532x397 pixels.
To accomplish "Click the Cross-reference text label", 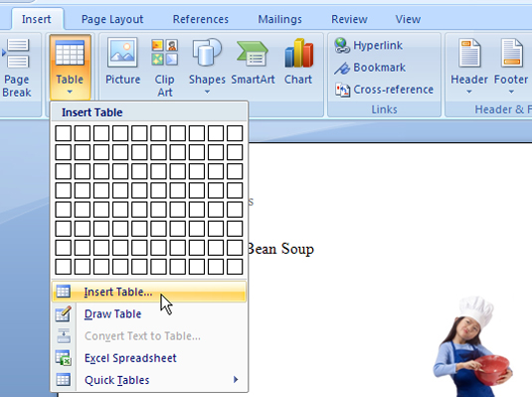I will [394, 90].
